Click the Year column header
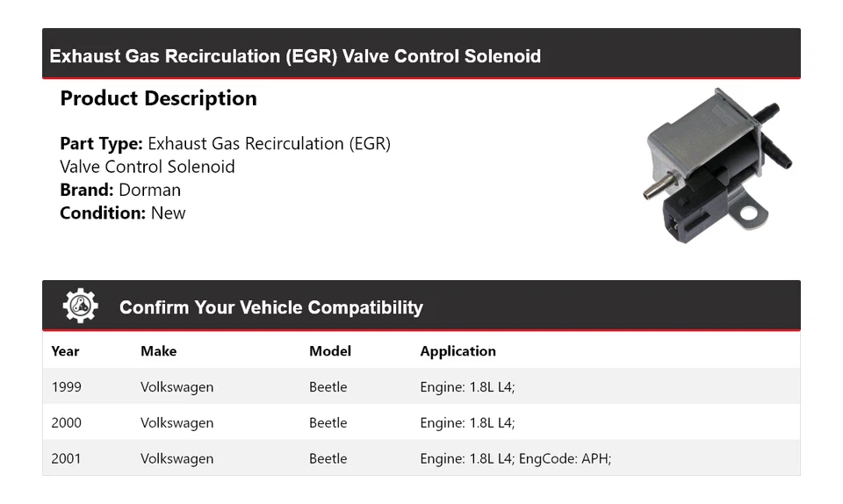The height and width of the screenshot is (504, 843). pyautogui.click(x=65, y=351)
